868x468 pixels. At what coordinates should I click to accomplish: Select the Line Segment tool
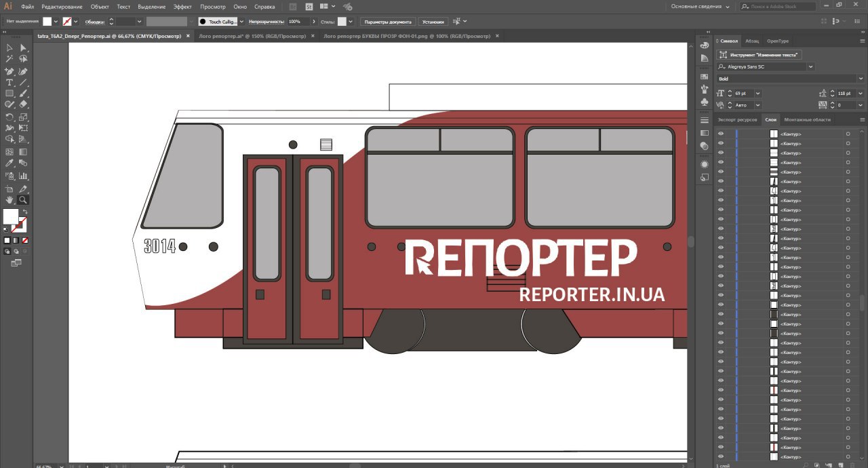point(23,82)
